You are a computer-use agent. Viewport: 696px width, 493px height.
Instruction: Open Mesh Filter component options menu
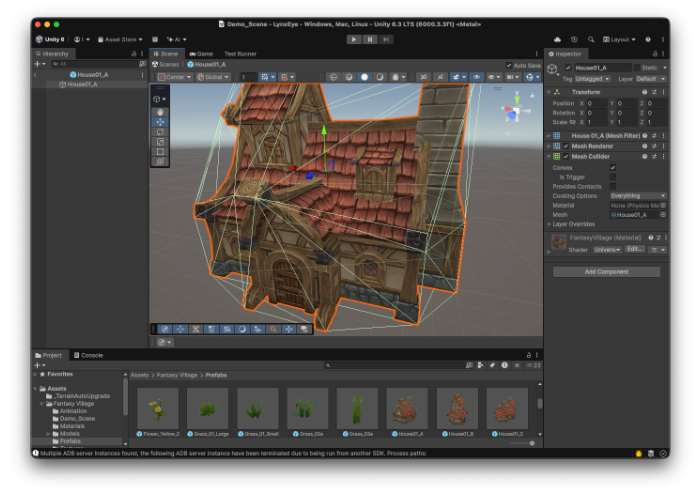click(664, 136)
